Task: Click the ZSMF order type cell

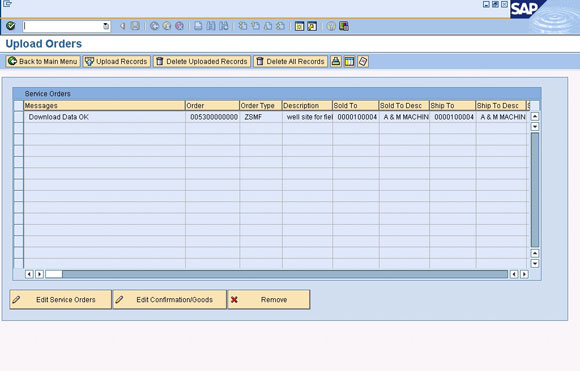Action: (261, 117)
